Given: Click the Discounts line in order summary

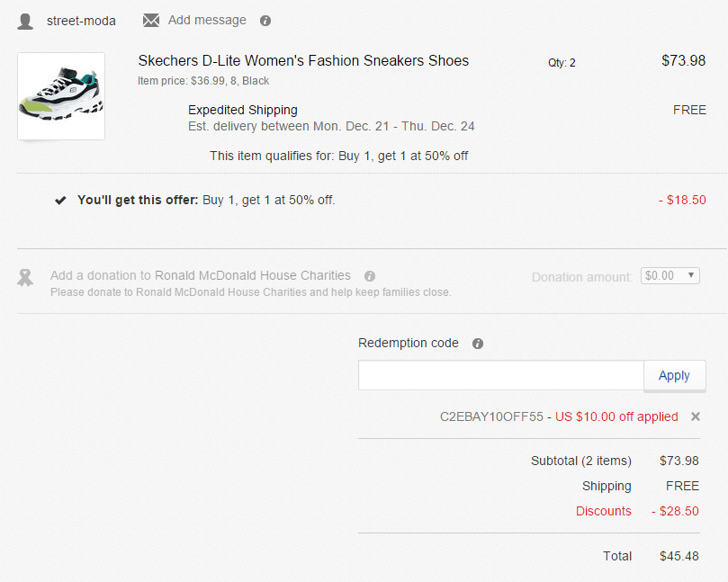Looking at the screenshot, I should (x=637, y=511).
